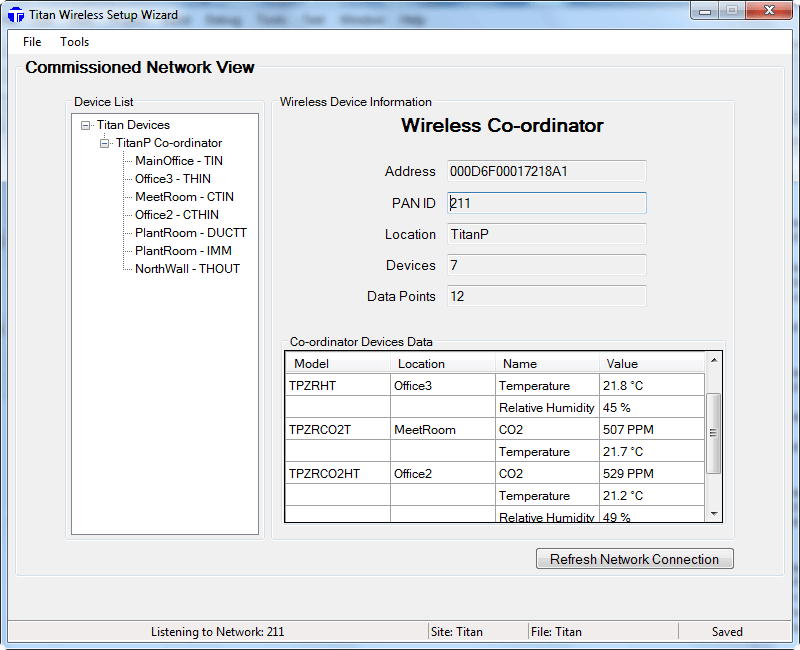Click the Name column header
Screen dimensions: 800x650
[x=547, y=363]
